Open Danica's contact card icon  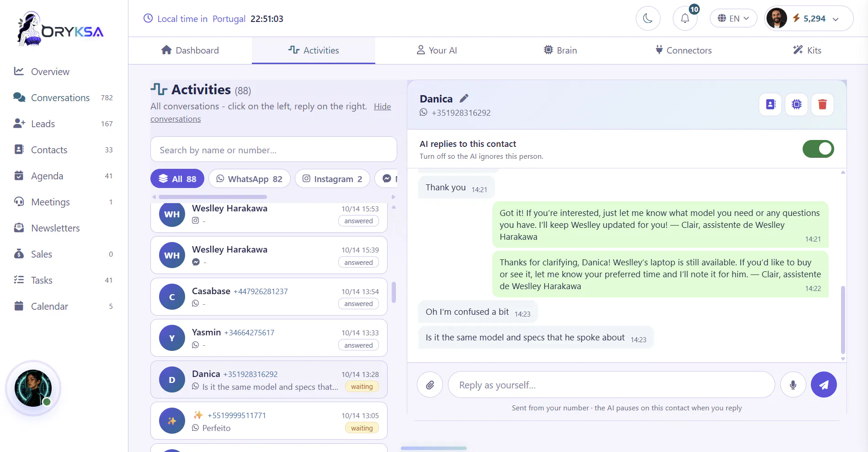pyautogui.click(x=771, y=104)
